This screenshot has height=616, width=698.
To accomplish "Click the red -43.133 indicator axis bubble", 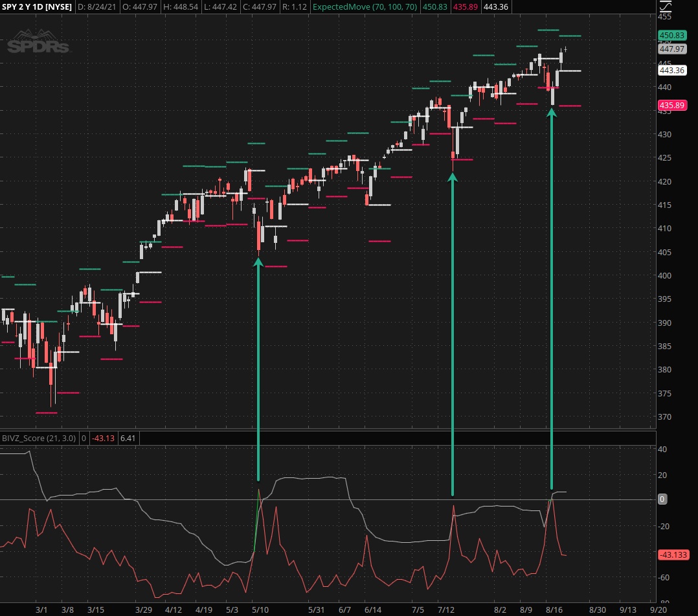I will [x=673, y=555].
